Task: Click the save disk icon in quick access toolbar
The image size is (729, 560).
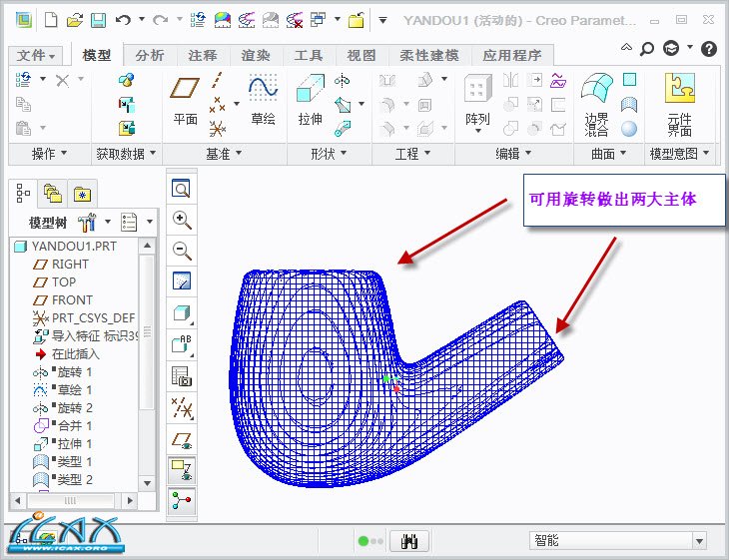Action: click(98, 20)
